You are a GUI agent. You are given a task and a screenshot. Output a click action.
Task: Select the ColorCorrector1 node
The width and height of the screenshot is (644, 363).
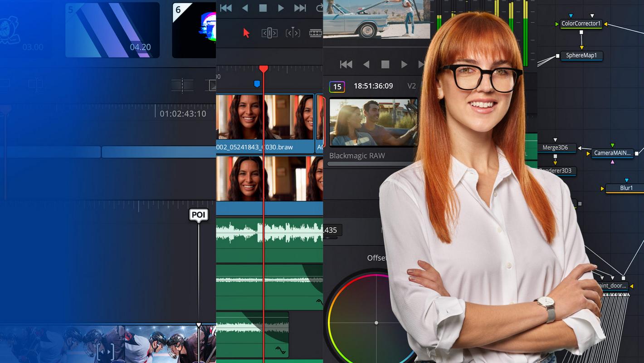pos(581,24)
